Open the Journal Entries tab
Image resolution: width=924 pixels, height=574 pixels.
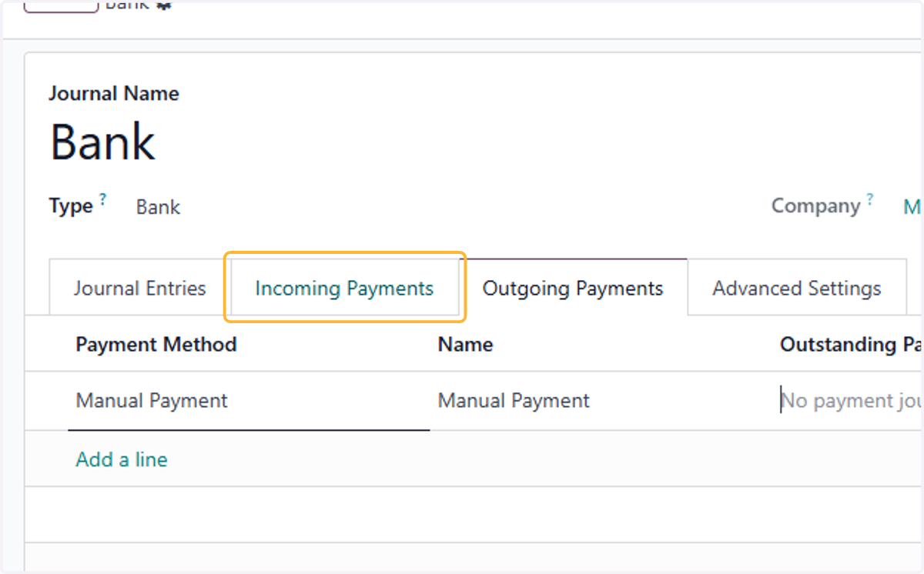pos(139,288)
